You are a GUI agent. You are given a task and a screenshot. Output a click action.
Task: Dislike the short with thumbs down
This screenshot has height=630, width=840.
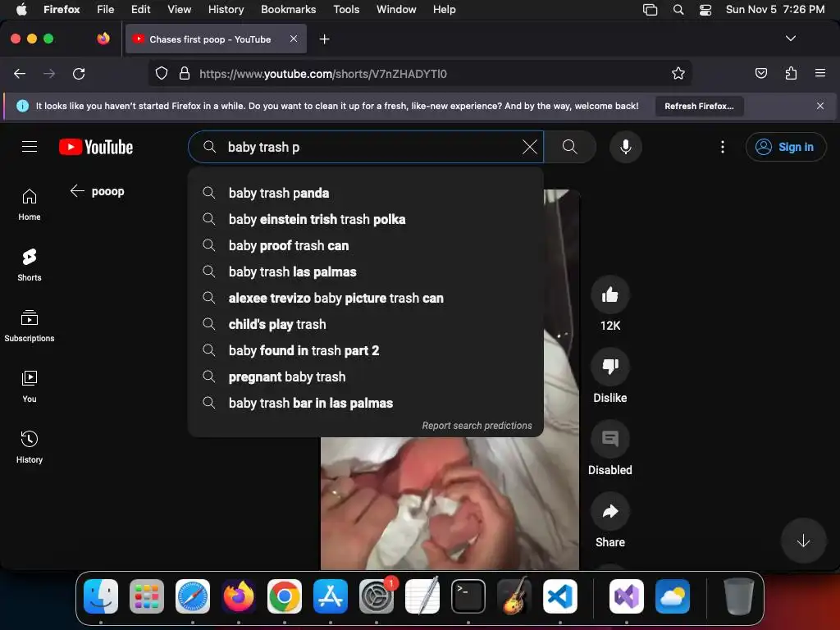click(x=609, y=367)
